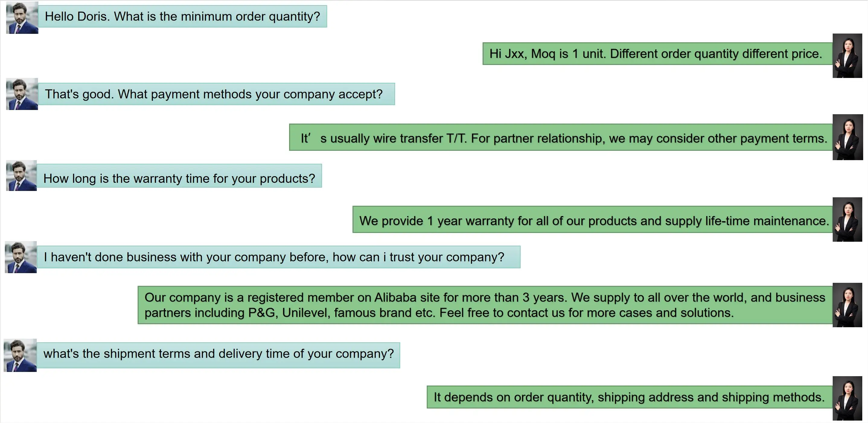Click the avatar next to the Moq reply

847,56
